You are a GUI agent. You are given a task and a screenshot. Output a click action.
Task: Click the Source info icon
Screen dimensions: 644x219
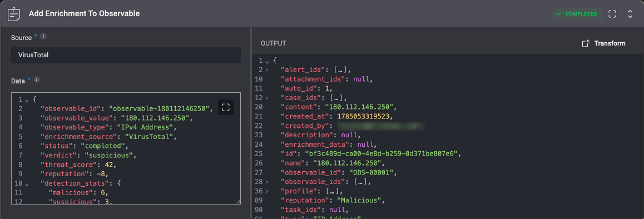(x=43, y=36)
